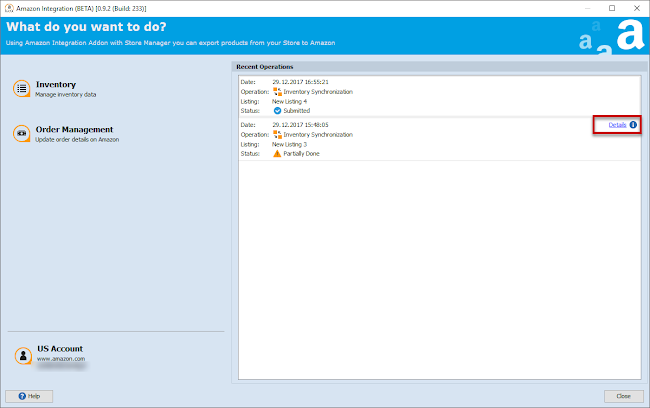Close the window with the title bar X

tap(637, 8)
